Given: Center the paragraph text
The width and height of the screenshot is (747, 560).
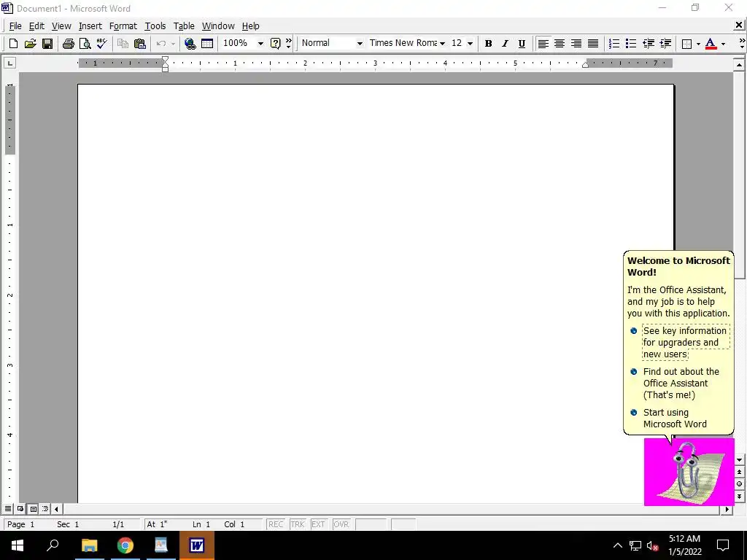Looking at the screenshot, I should pyautogui.click(x=560, y=44).
